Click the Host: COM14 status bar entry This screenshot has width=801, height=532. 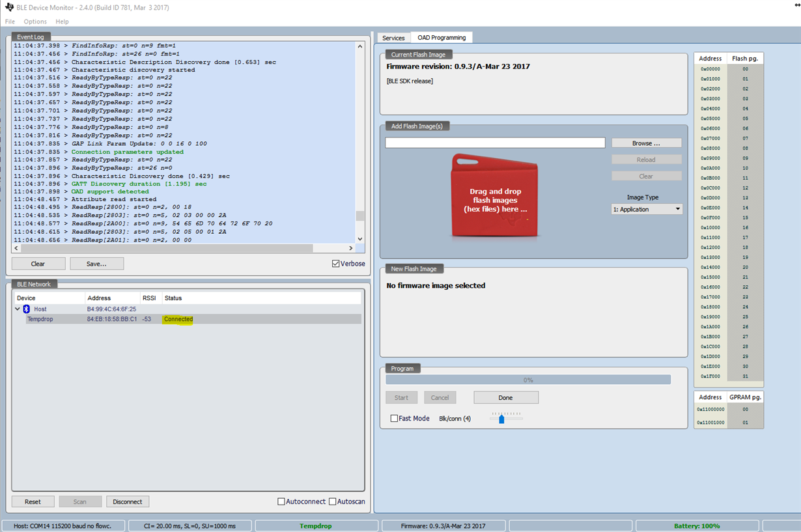pyautogui.click(x=63, y=525)
